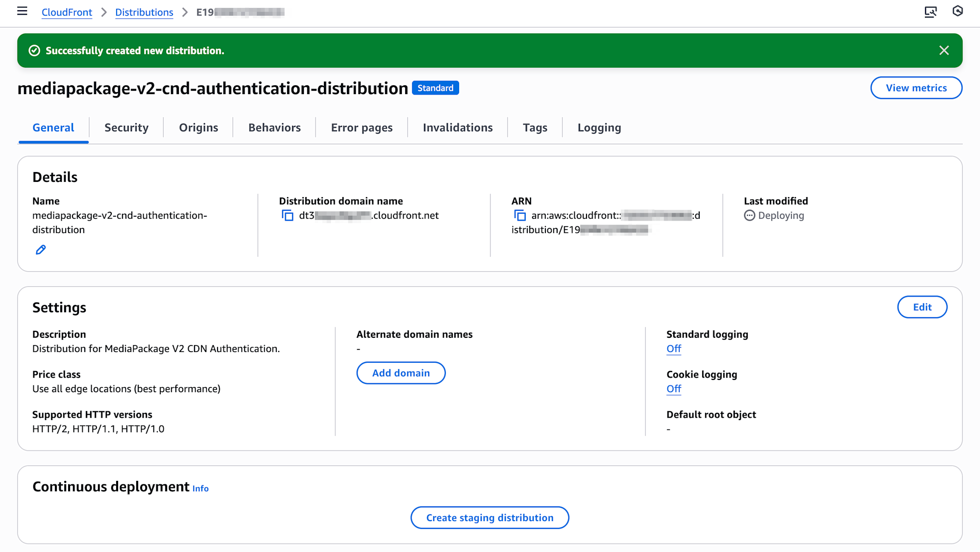Switch to the Security tab

coord(126,128)
